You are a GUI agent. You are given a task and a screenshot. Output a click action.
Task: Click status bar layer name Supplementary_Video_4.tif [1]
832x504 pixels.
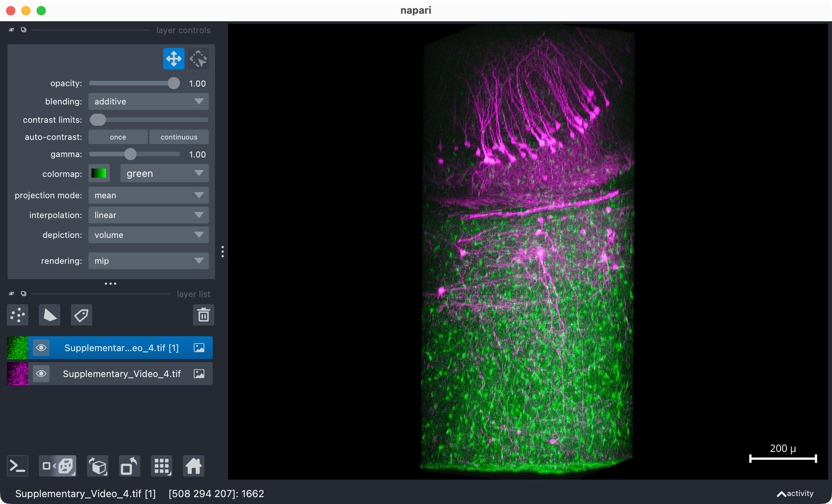click(x=85, y=494)
